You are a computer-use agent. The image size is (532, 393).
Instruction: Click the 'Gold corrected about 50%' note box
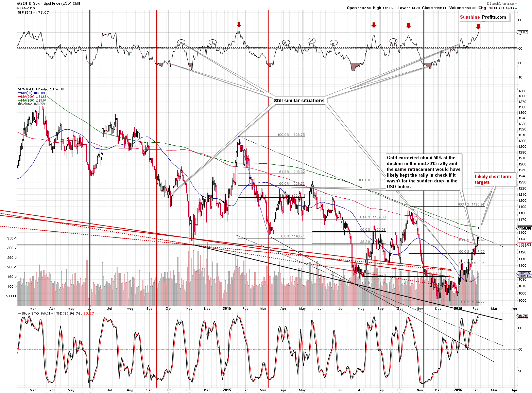[424, 172]
